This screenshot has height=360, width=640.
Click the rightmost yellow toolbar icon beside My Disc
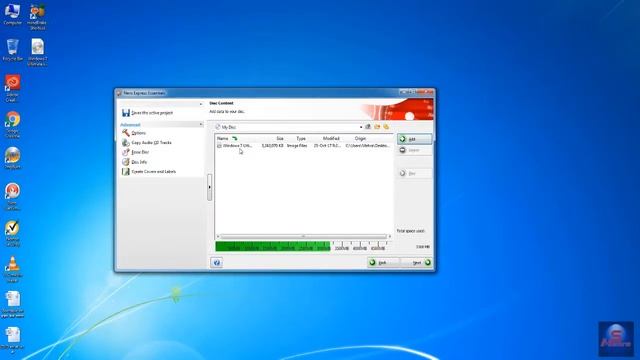pos(386,127)
